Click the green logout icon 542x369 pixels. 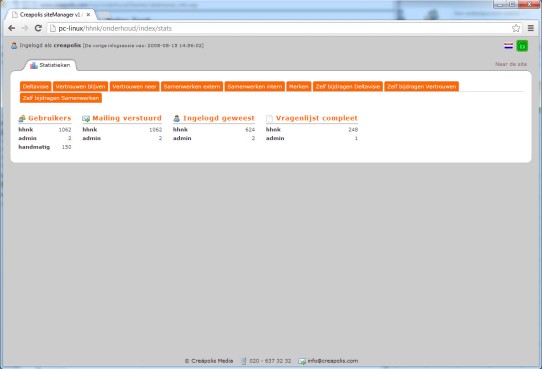[522, 46]
